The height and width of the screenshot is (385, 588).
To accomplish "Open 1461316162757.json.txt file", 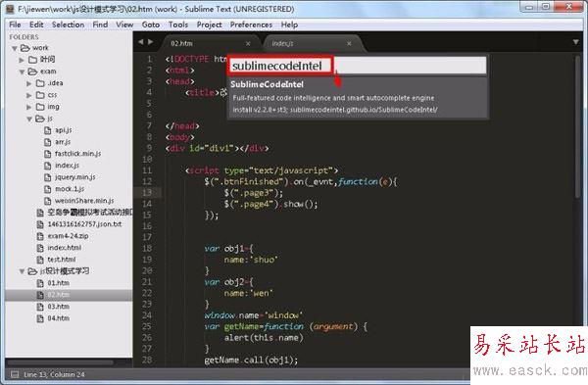I will pos(84,224).
